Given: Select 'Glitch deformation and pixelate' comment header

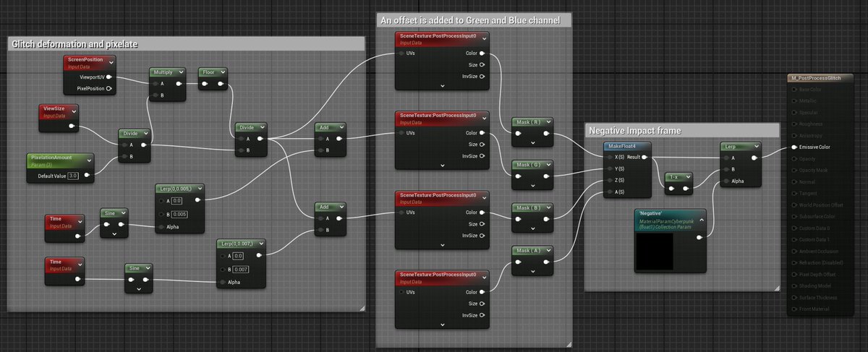Looking at the screenshot, I should [x=186, y=44].
